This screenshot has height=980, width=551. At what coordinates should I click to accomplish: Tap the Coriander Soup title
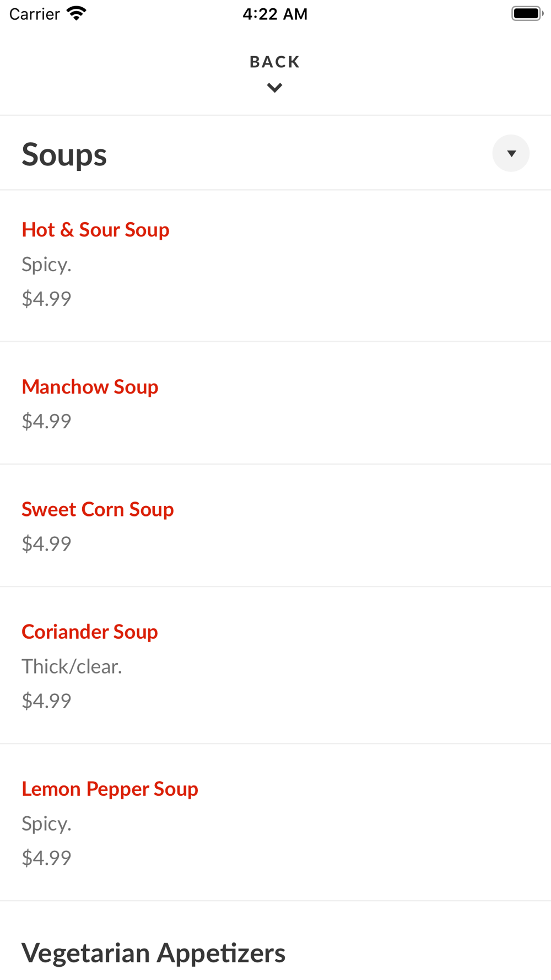pos(90,632)
